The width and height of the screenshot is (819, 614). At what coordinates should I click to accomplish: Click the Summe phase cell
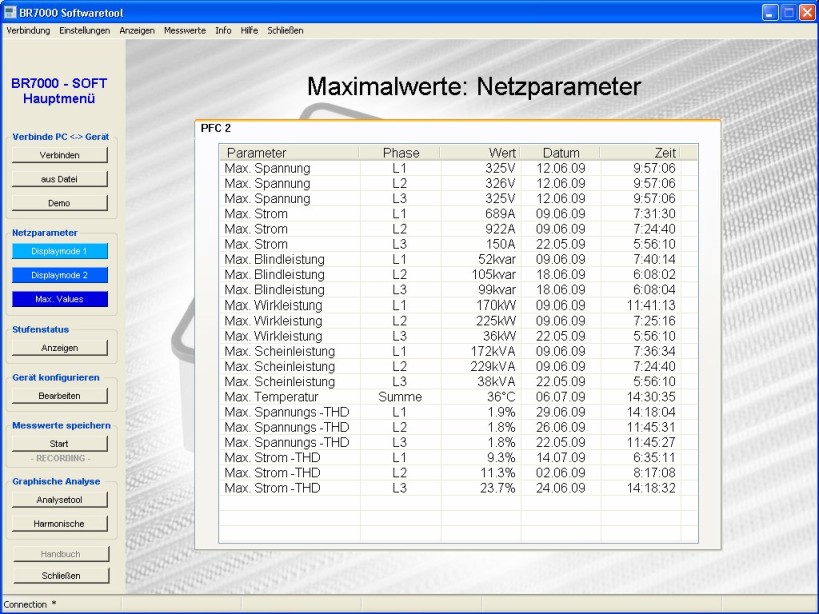(400, 397)
